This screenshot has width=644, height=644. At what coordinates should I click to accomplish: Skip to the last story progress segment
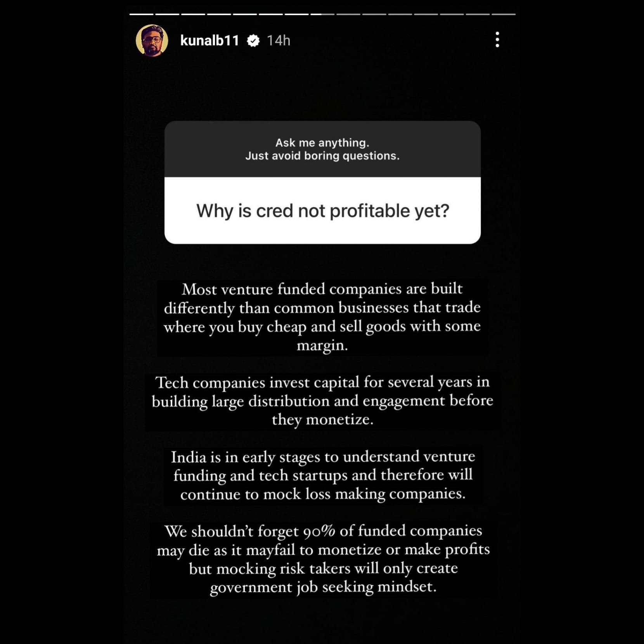(x=504, y=14)
